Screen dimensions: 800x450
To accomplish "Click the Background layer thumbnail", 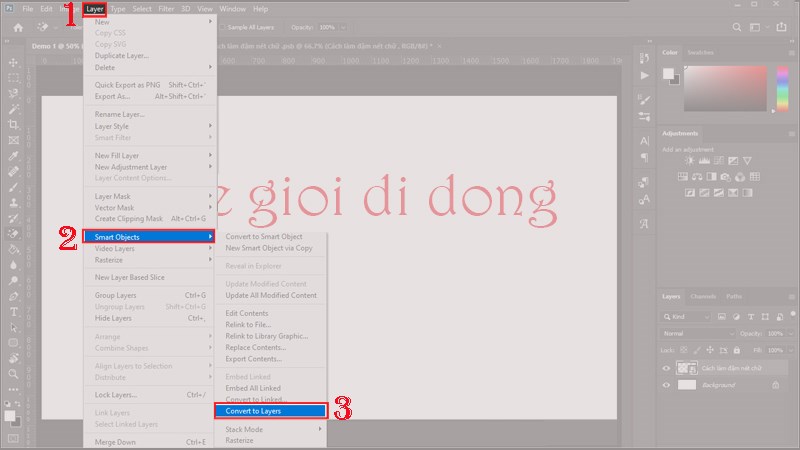I will pos(687,385).
